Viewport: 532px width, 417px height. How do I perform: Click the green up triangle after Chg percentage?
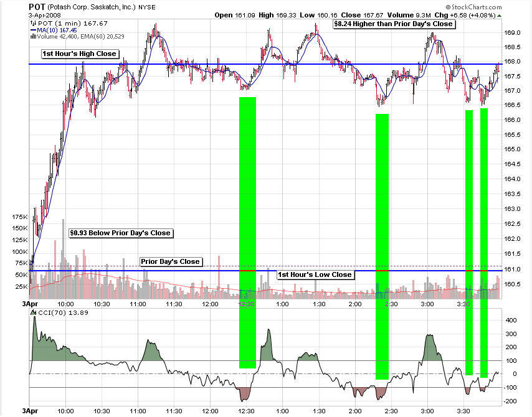click(500, 16)
